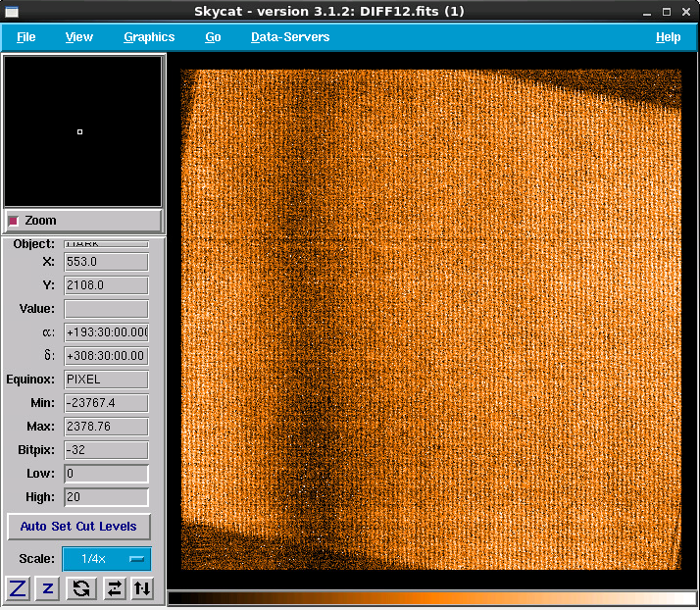Viewport: 700px width, 610px height.
Task: Click the colormap gradient bar below image
Action: (x=432, y=597)
